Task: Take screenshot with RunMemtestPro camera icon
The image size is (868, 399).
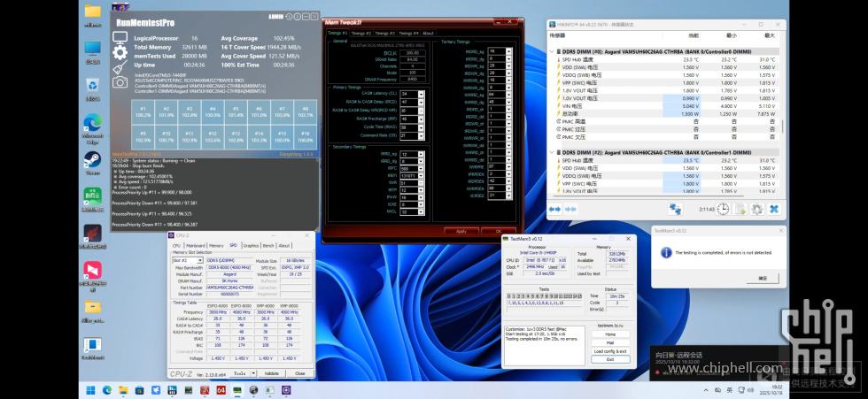Action: coord(120,81)
